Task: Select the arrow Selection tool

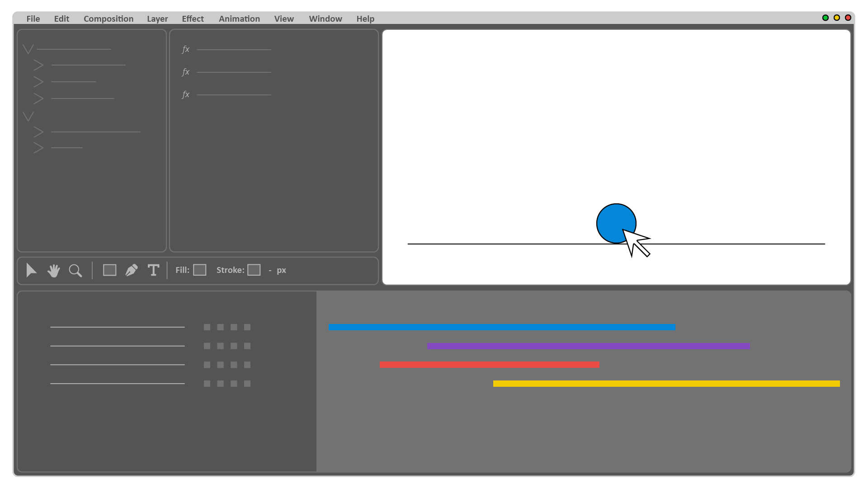Action: point(31,270)
